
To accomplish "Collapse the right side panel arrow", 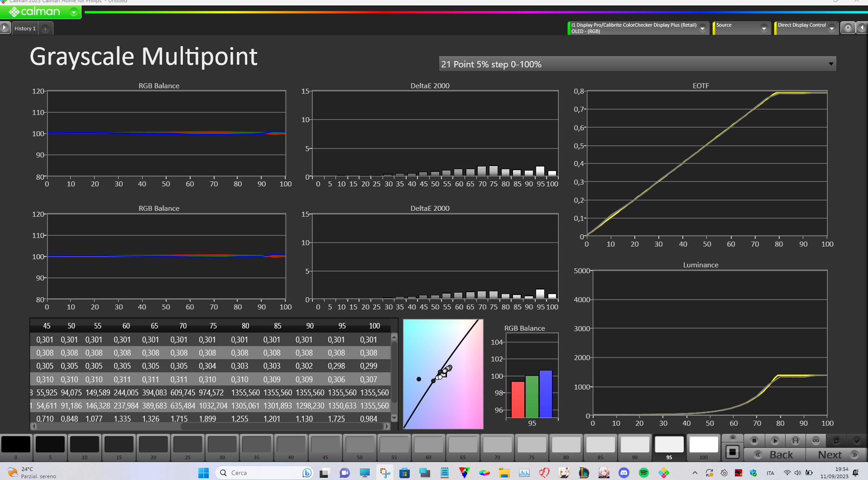I will (x=862, y=28).
